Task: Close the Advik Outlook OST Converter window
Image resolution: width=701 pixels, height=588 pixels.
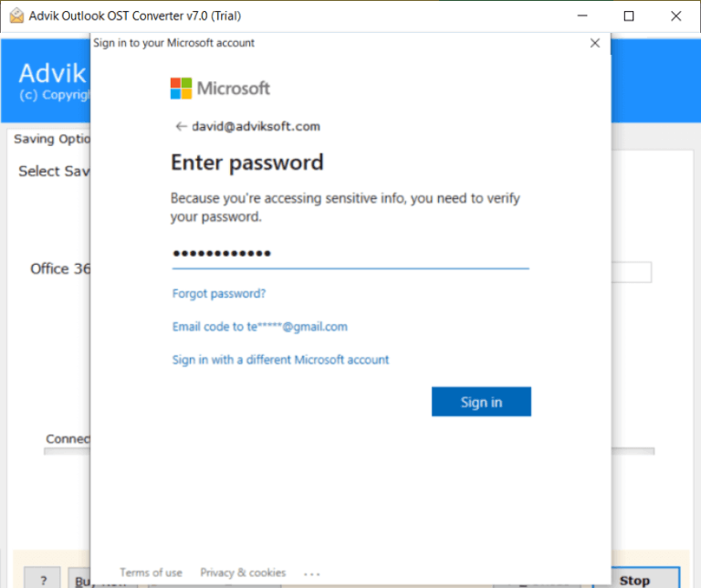Action: 676,16
